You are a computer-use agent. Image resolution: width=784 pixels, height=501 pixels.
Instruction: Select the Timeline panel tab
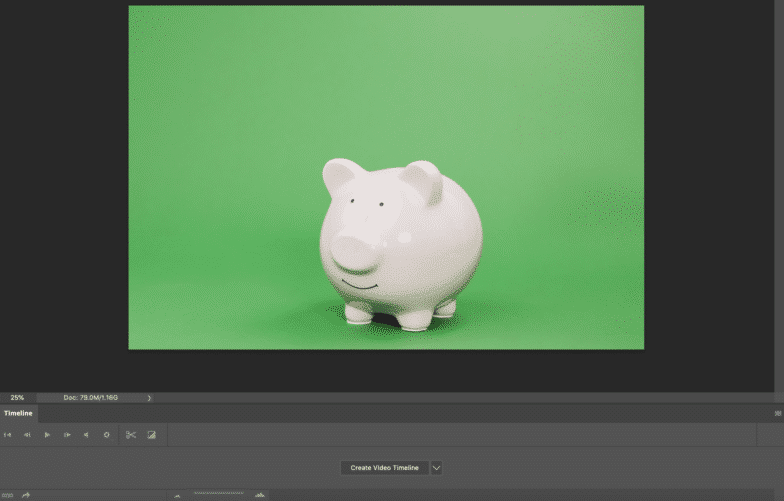coord(18,413)
